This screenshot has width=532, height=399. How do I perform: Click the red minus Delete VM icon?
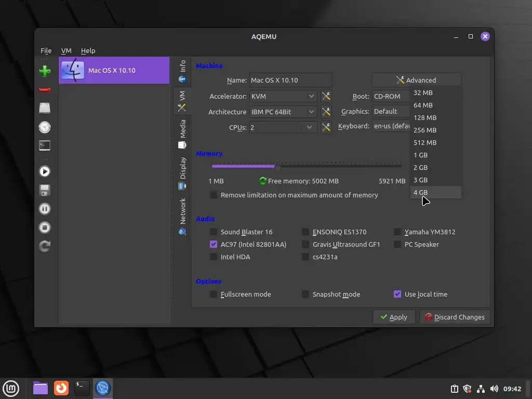point(45,90)
